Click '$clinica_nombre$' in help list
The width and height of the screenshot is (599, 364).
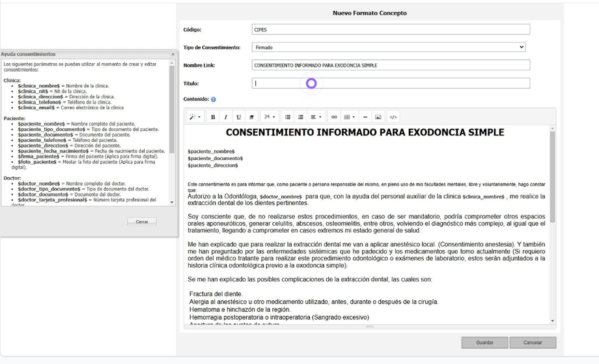[38, 86]
